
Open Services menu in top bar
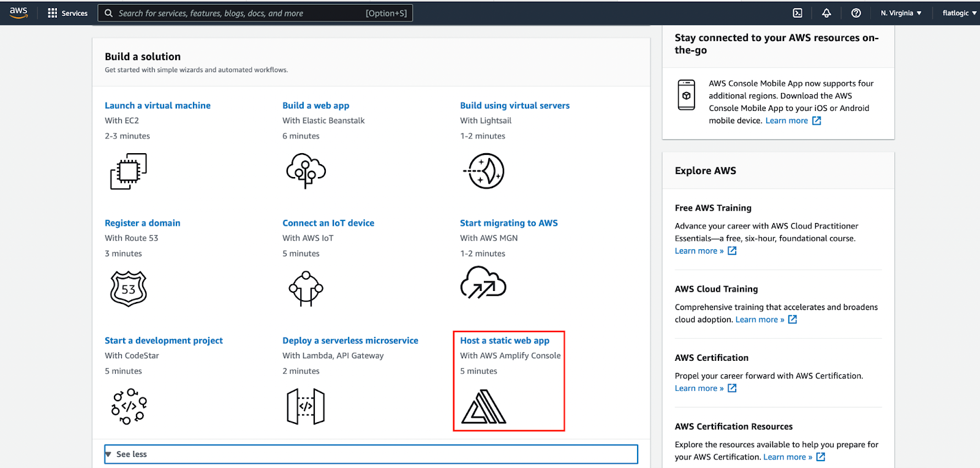[67, 13]
